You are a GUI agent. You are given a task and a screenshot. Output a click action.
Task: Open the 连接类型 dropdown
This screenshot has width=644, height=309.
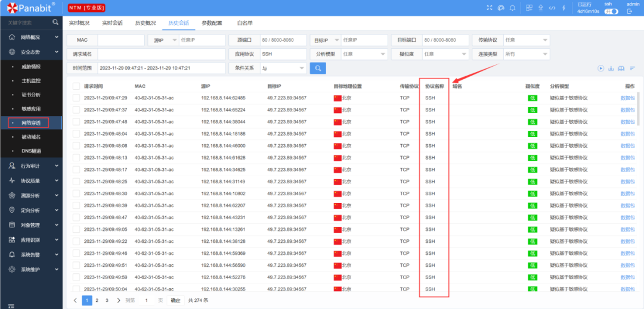tap(527, 54)
